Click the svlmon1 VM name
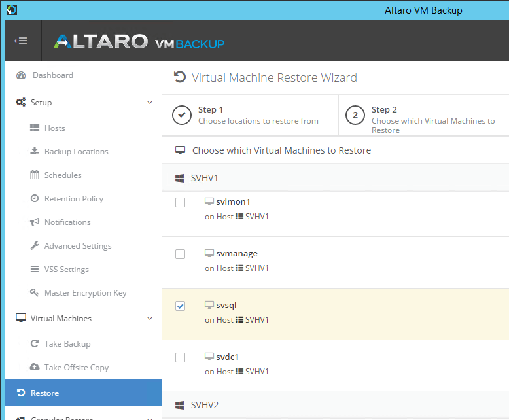 [233, 202]
